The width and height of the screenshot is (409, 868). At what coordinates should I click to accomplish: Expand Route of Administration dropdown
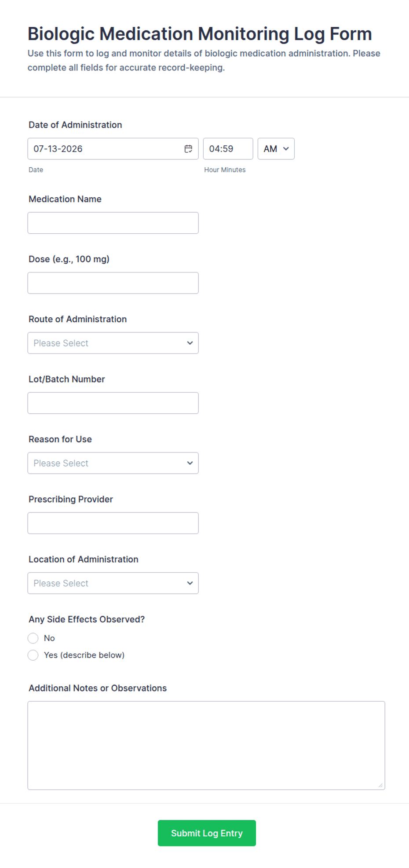(x=113, y=343)
